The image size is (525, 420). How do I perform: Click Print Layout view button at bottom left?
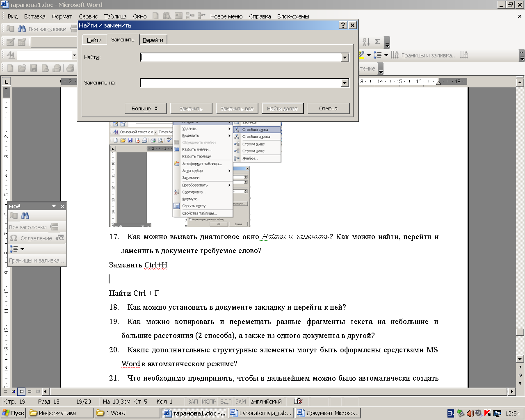pyautogui.click(x=22, y=391)
